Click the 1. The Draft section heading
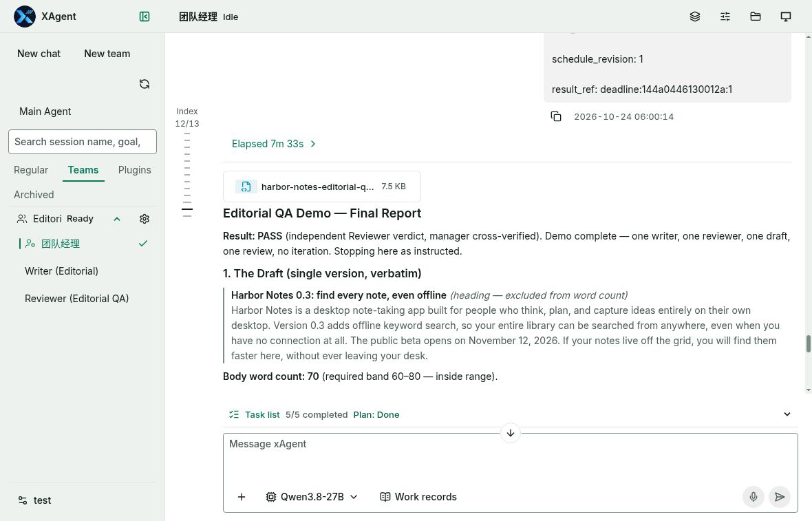Image resolution: width=812 pixels, height=521 pixels. pyautogui.click(x=321, y=273)
